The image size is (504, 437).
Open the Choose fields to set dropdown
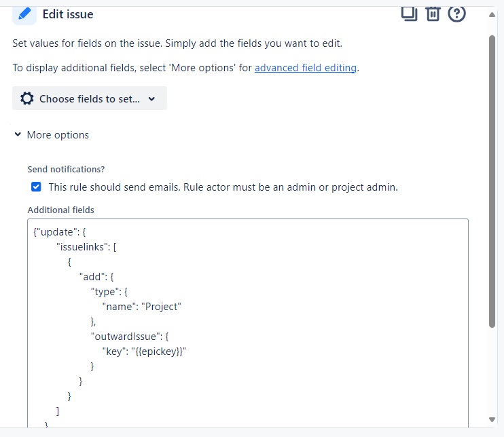90,98
